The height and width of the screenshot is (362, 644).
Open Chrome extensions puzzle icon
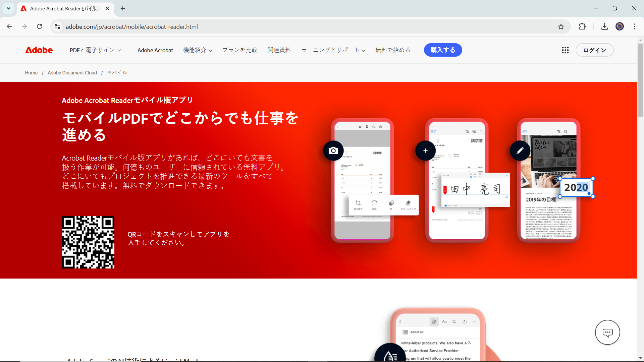(582, 27)
